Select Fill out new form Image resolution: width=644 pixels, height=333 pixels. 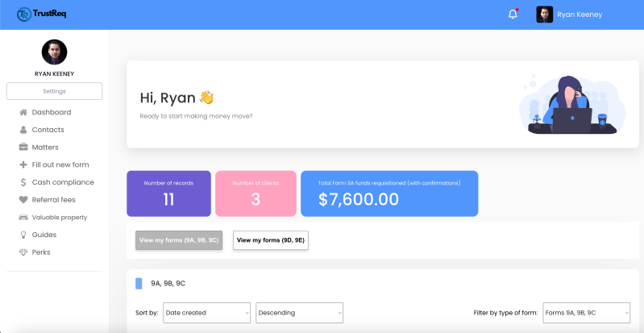click(x=60, y=164)
